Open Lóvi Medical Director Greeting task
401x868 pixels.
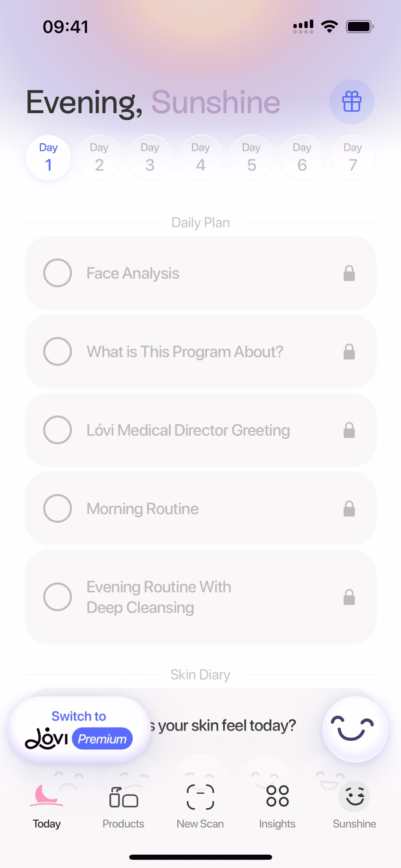pos(188,430)
